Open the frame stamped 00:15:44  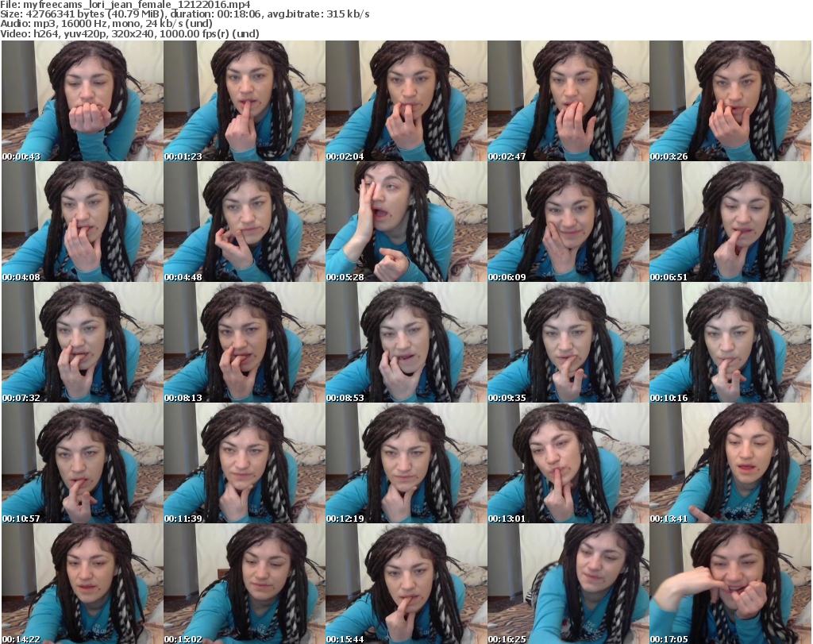(406, 584)
